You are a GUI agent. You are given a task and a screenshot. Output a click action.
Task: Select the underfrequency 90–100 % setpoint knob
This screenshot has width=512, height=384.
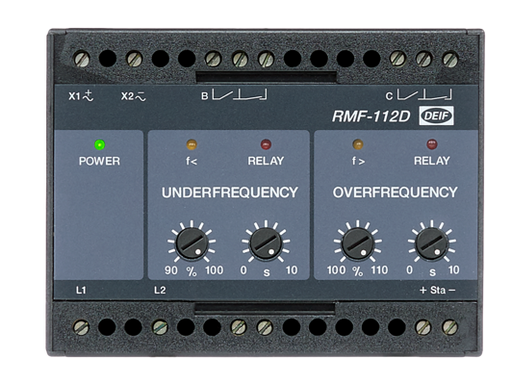(x=191, y=244)
